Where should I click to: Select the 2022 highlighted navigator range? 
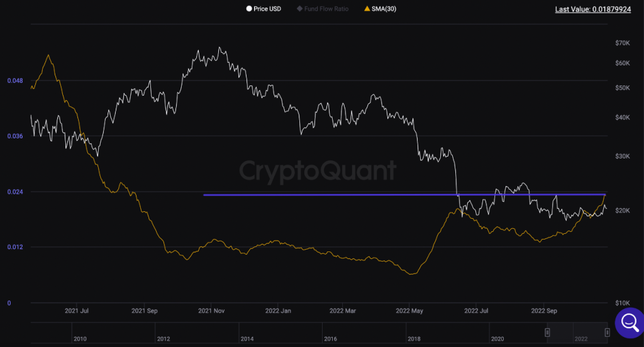577,333
